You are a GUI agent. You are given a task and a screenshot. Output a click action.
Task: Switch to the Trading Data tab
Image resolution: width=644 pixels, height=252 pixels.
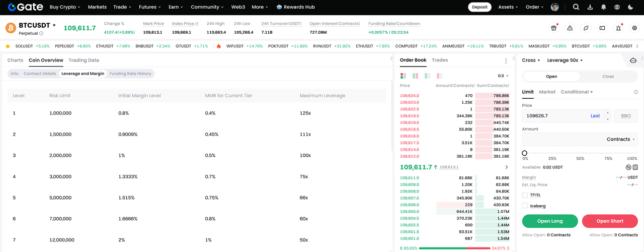coord(84,60)
